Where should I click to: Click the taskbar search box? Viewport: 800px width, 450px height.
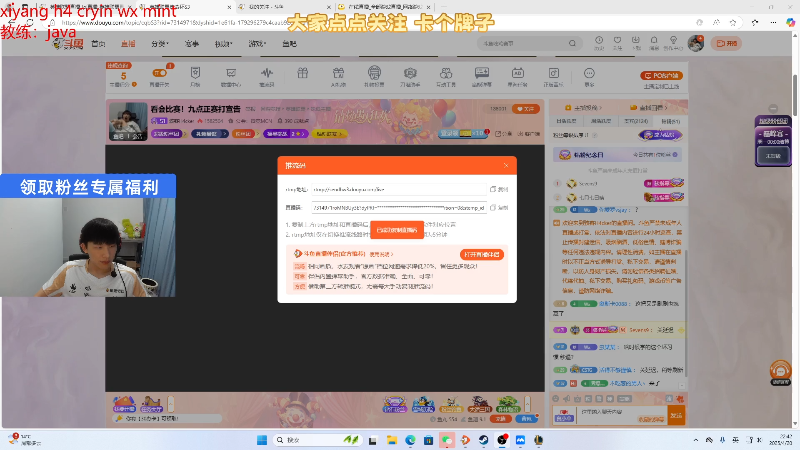click(x=317, y=440)
